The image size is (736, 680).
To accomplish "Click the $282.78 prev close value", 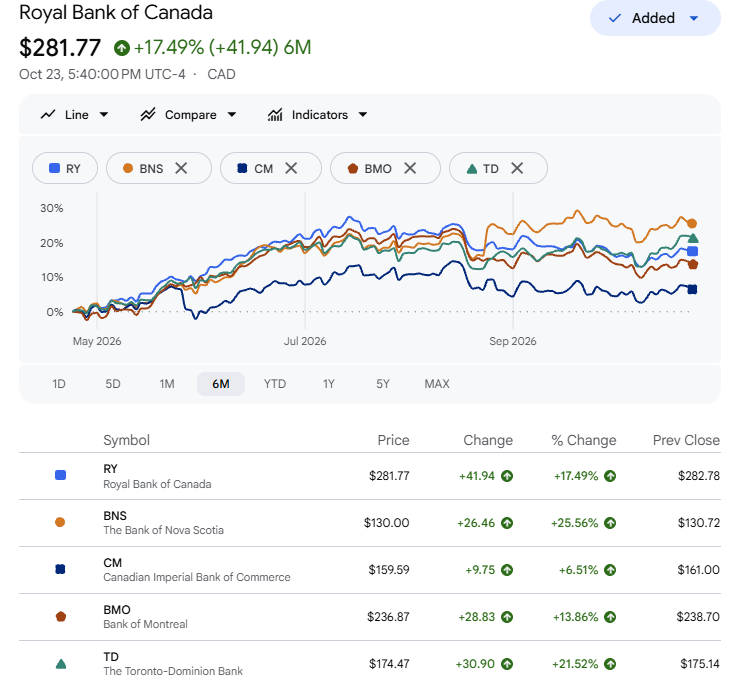I will click(699, 476).
